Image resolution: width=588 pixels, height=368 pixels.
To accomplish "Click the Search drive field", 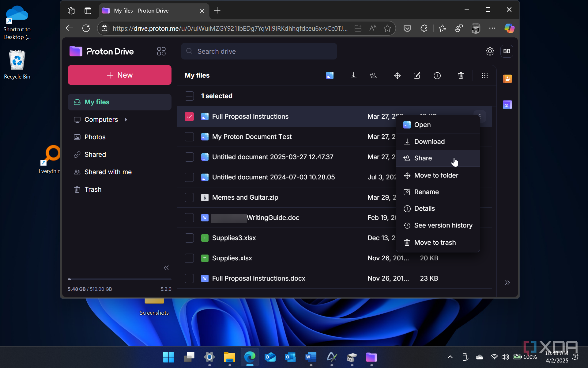I will tap(259, 51).
